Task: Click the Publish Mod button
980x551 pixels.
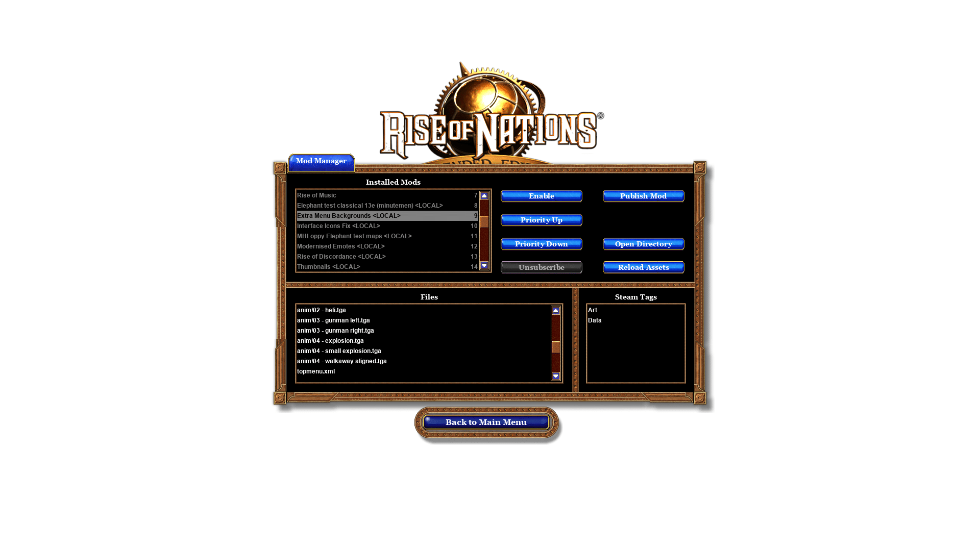Action: point(644,196)
